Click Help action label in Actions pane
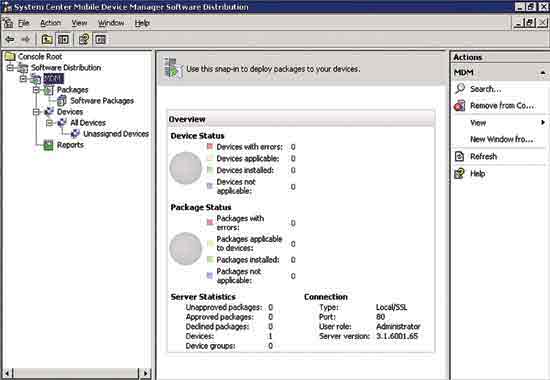This screenshot has height=380, width=550. (x=477, y=173)
